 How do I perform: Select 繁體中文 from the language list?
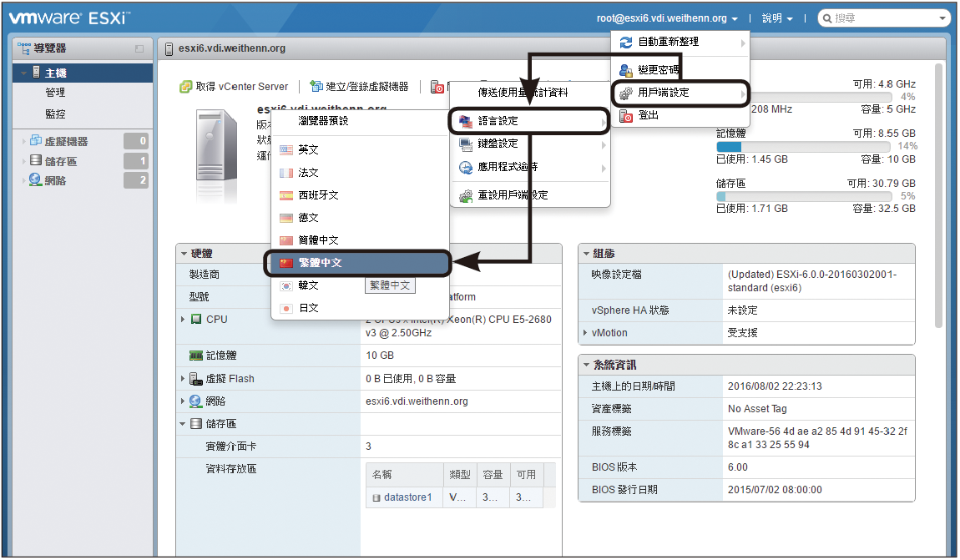pos(358,263)
